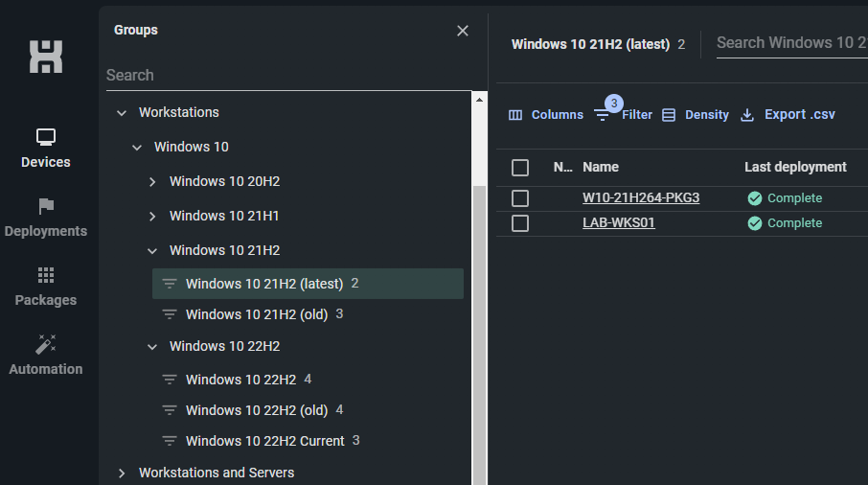Click the Windows 10 21H2 (latest) heading
868x485 pixels.
(x=591, y=44)
